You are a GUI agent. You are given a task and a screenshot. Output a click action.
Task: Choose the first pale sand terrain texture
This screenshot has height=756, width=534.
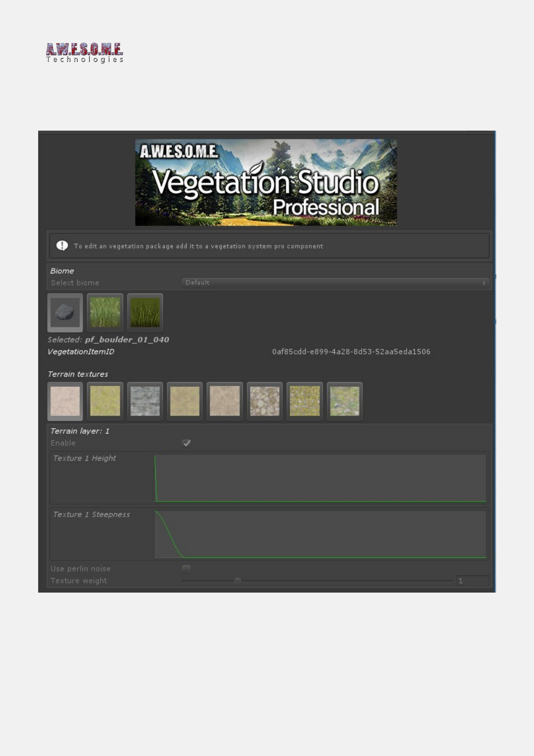click(65, 401)
